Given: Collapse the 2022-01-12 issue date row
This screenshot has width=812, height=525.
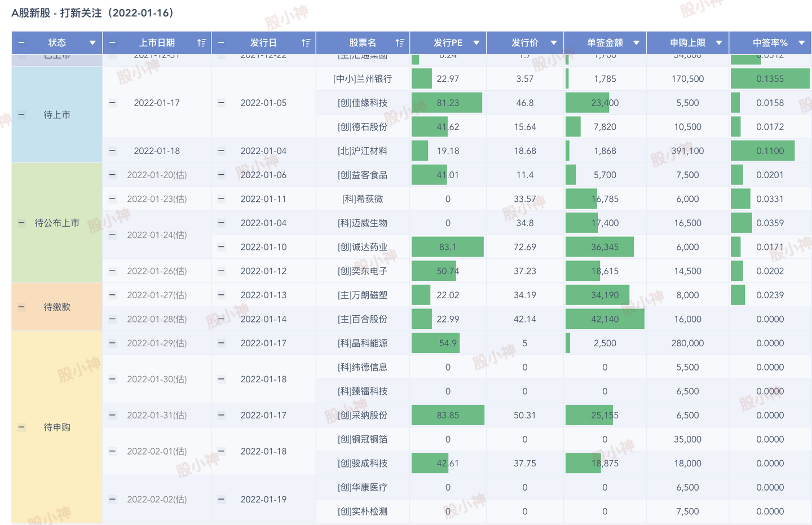Looking at the screenshot, I should pos(221,271).
